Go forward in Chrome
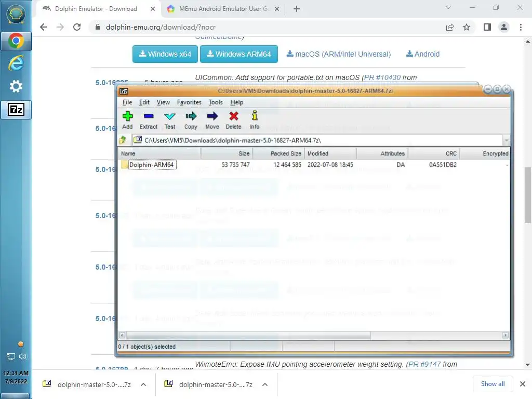This screenshot has width=532, height=399. pos(60,27)
